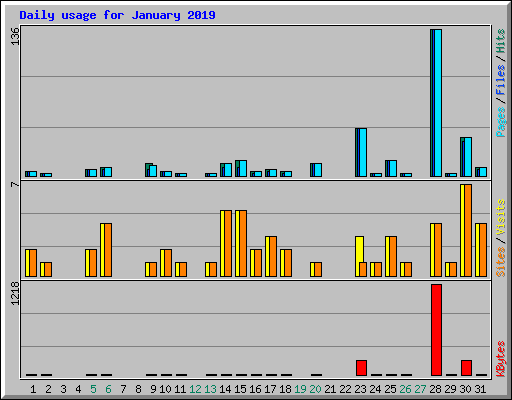Click the green day 6 label
Image resolution: width=512 pixels, height=400 pixels.
[108, 389]
